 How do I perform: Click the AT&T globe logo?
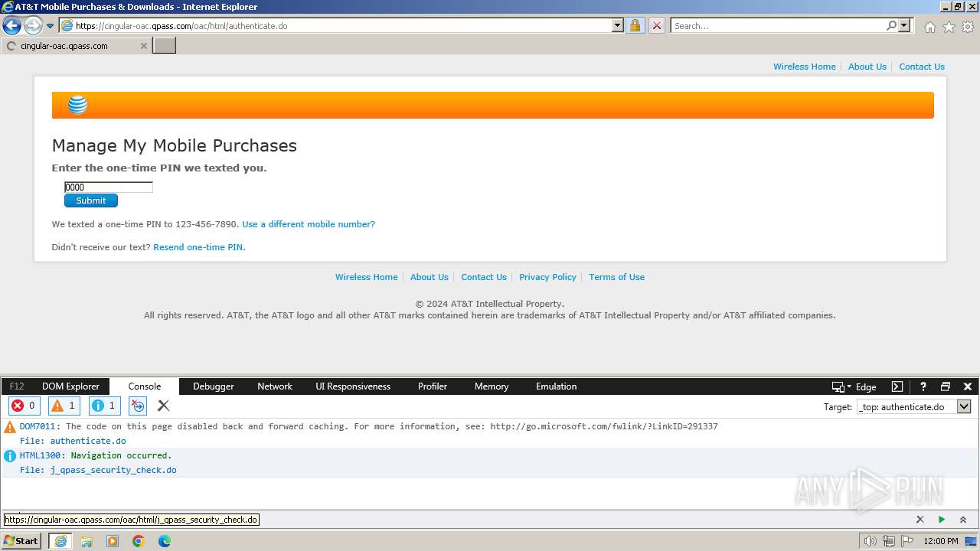coord(77,105)
